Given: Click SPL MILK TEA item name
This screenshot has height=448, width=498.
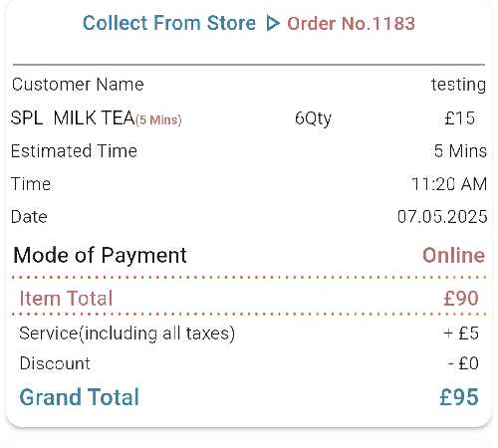Looking at the screenshot, I should (73, 117).
